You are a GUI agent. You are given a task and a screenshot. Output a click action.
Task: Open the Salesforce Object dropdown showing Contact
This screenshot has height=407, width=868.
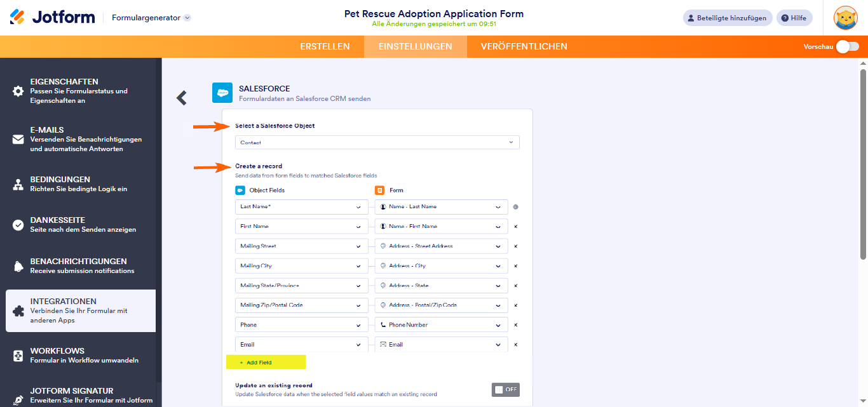tap(377, 142)
